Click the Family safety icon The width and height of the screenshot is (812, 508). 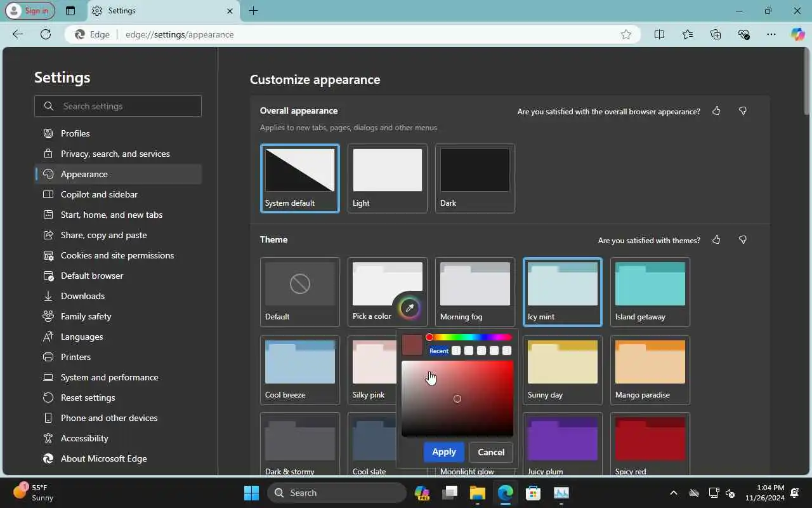(x=48, y=316)
